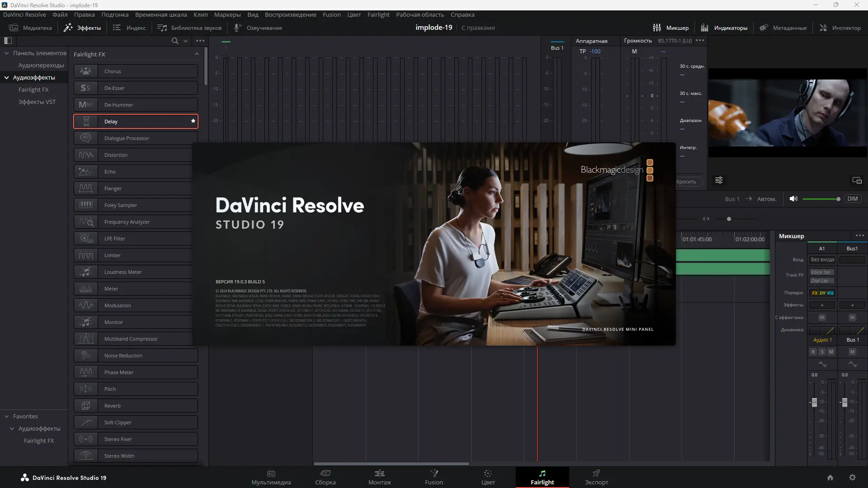Open the Воспроизведение menu
Viewport: 868px width, 488px height.
pyautogui.click(x=290, y=14)
